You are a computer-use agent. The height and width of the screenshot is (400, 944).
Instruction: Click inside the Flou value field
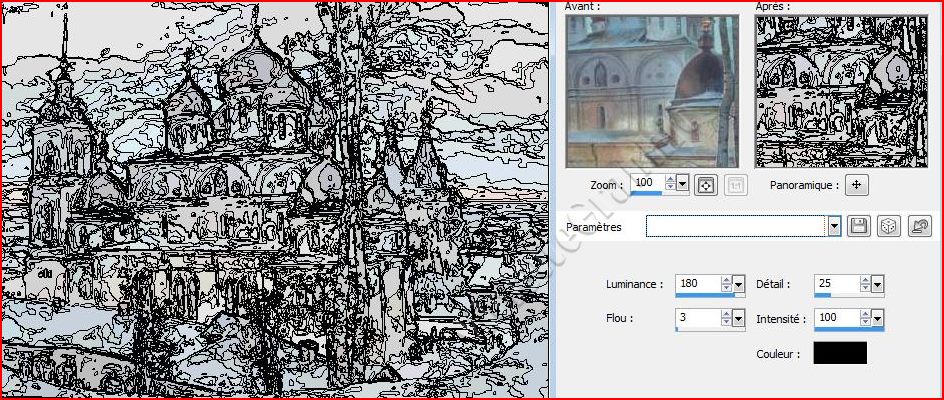698,318
